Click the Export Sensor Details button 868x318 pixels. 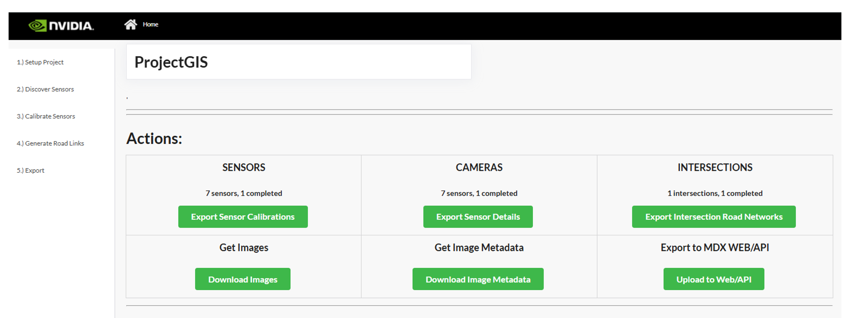coord(478,217)
